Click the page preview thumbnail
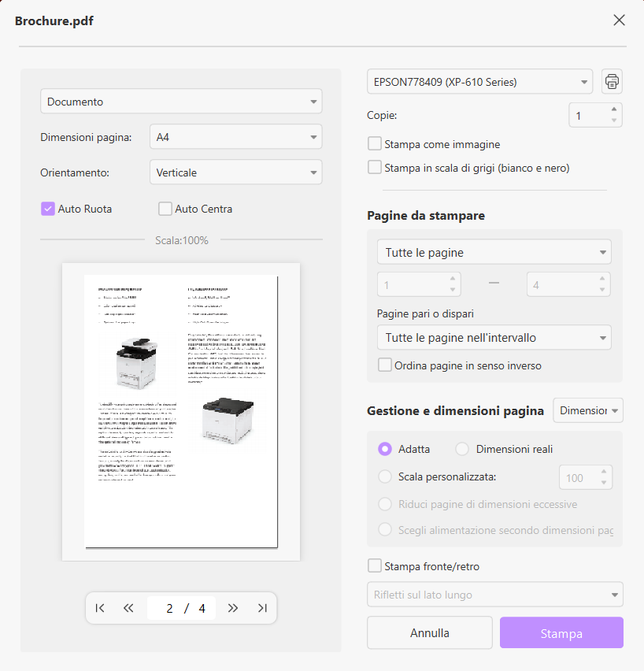Screen dimensions: 644x671 (x=181, y=412)
